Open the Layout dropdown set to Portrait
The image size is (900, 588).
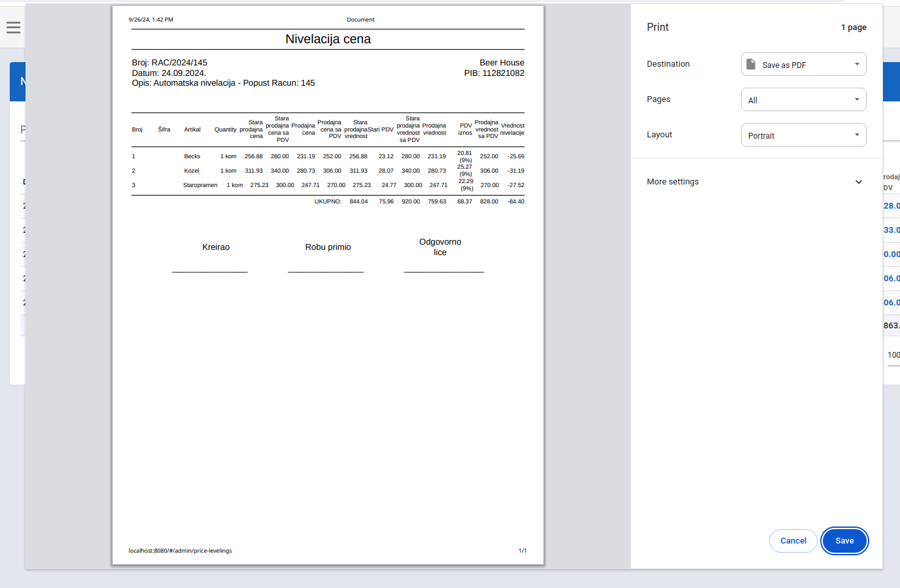tap(803, 135)
